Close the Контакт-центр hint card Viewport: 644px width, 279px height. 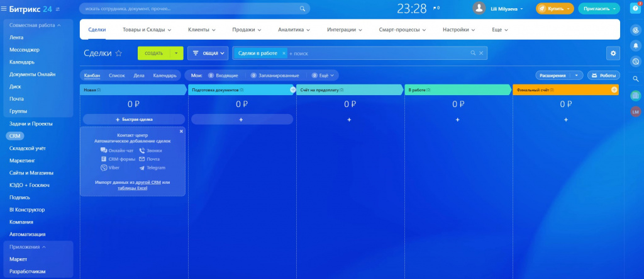[x=181, y=131]
